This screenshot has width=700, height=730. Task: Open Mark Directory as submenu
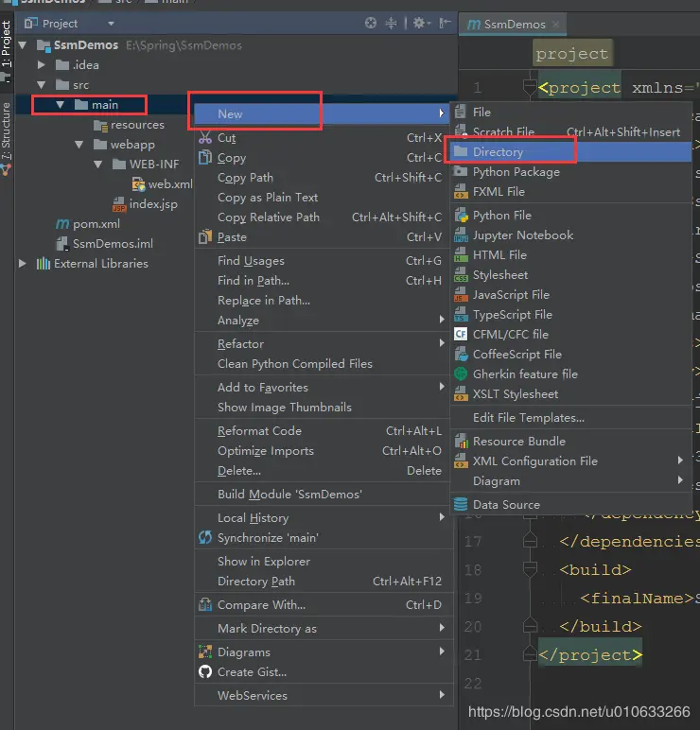(322, 628)
